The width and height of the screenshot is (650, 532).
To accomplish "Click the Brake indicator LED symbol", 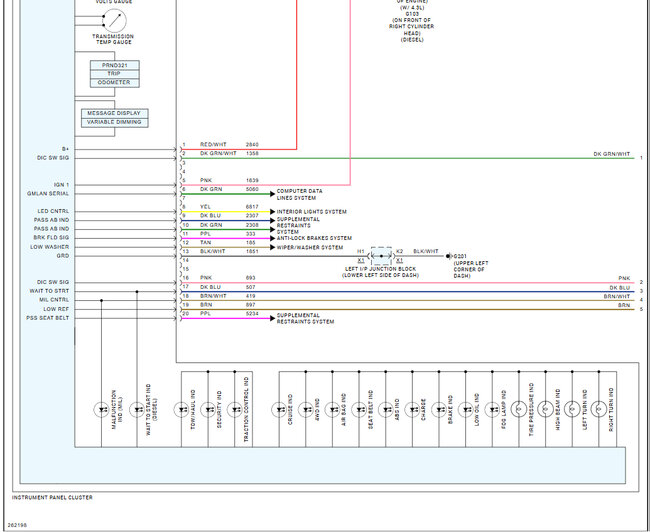I will (x=441, y=409).
